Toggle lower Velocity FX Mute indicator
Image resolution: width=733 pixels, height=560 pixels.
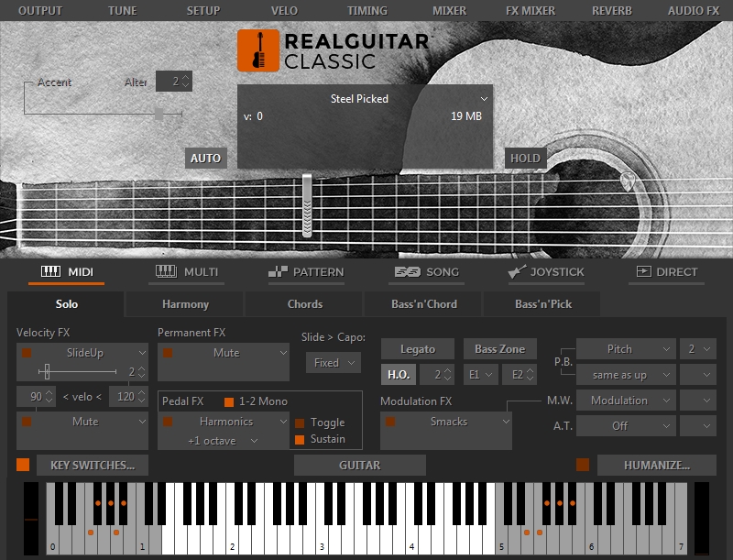click(x=27, y=422)
